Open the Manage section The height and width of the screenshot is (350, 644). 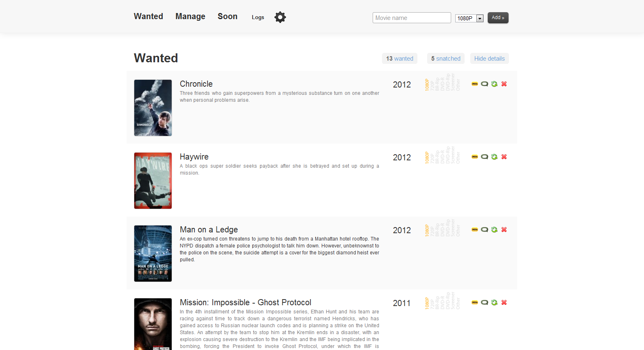[x=190, y=16]
